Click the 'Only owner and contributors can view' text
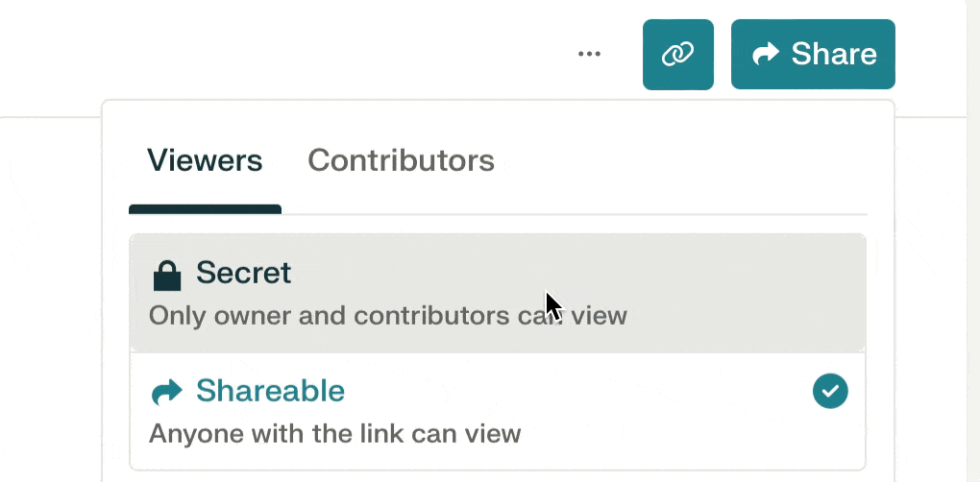 coord(387,316)
